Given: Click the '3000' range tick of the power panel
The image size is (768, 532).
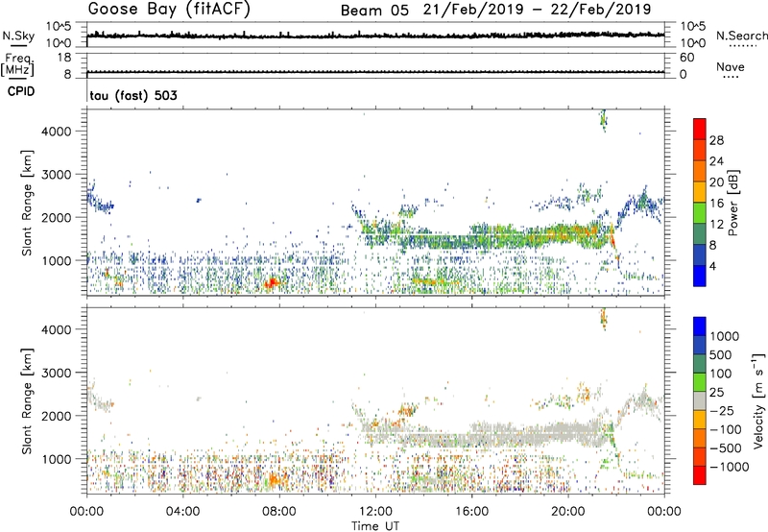Looking at the screenshot, I should click(x=56, y=175).
